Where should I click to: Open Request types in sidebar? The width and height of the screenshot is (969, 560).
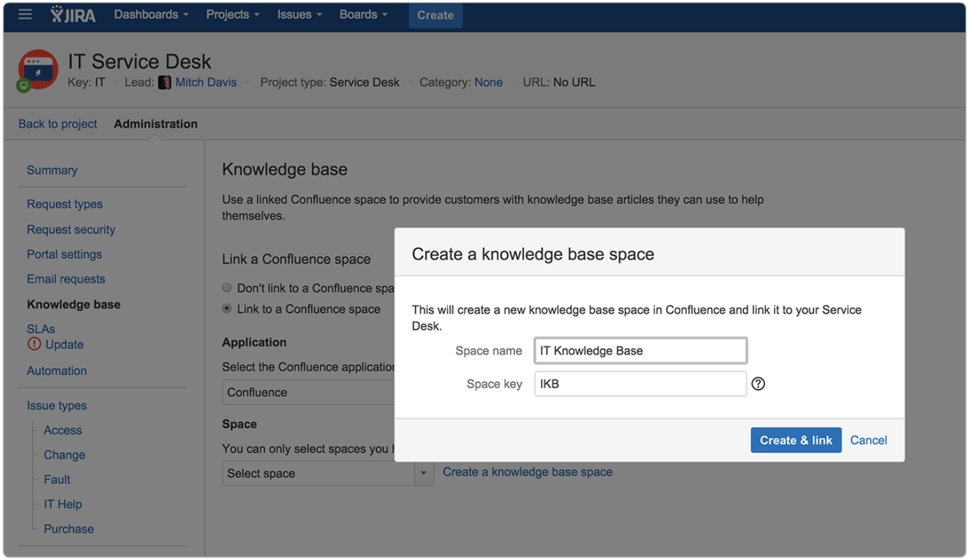(x=65, y=205)
